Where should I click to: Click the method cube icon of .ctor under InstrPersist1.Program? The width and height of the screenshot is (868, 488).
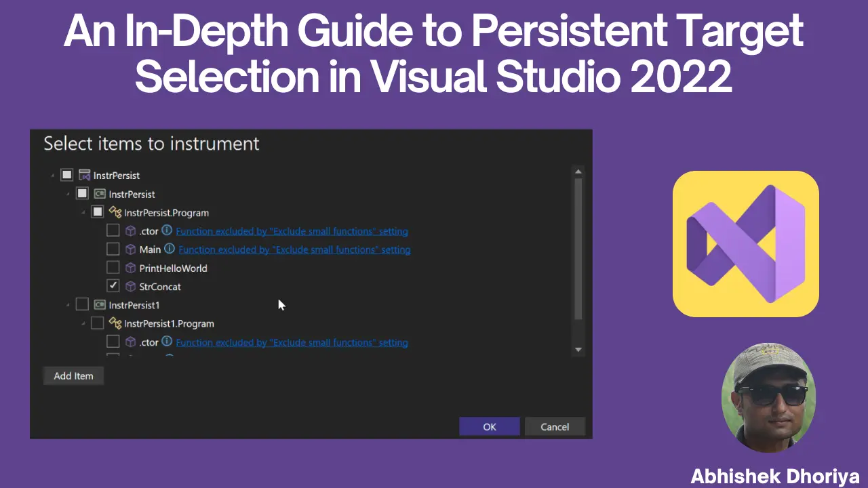pyautogui.click(x=131, y=342)
